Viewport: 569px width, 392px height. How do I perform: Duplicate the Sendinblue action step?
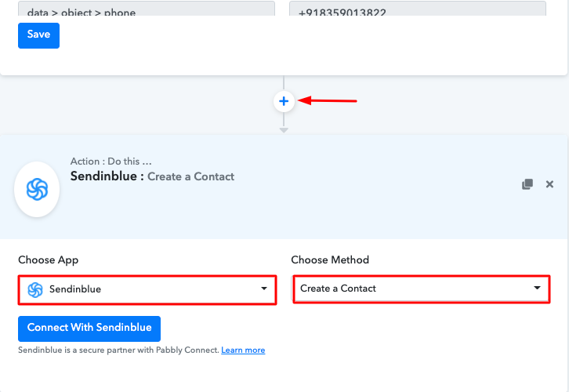click(x=527, y=184)
